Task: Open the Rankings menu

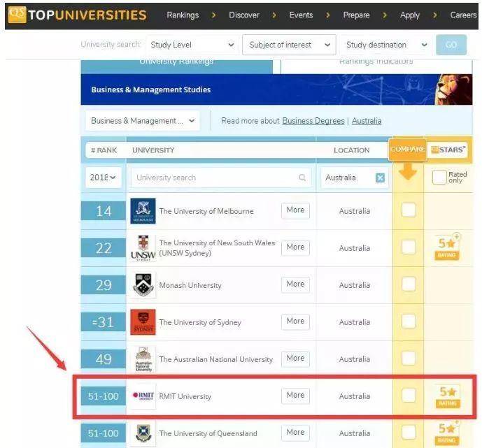Action: pyautogui.click(x=183, y=15)
